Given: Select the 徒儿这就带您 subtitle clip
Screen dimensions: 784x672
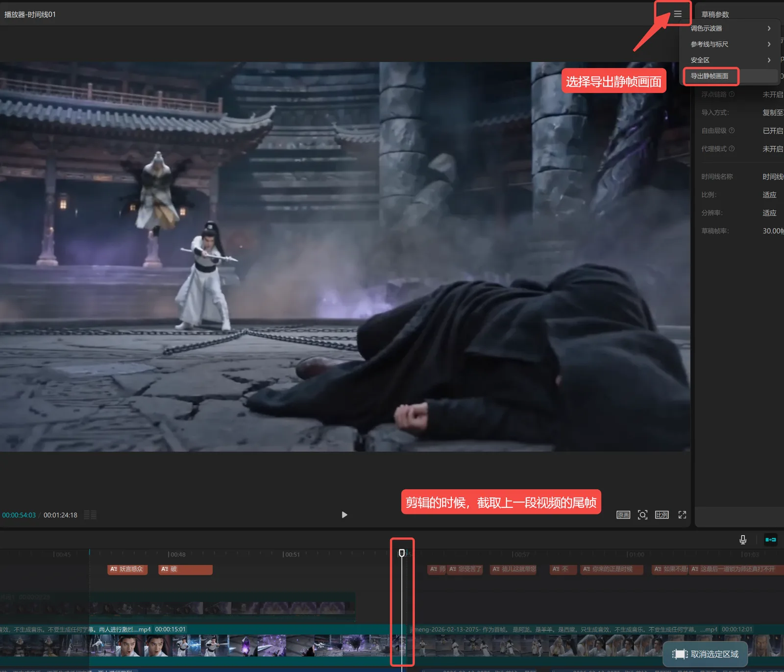Looking at the screenshot, I should (x=514, y=569).
